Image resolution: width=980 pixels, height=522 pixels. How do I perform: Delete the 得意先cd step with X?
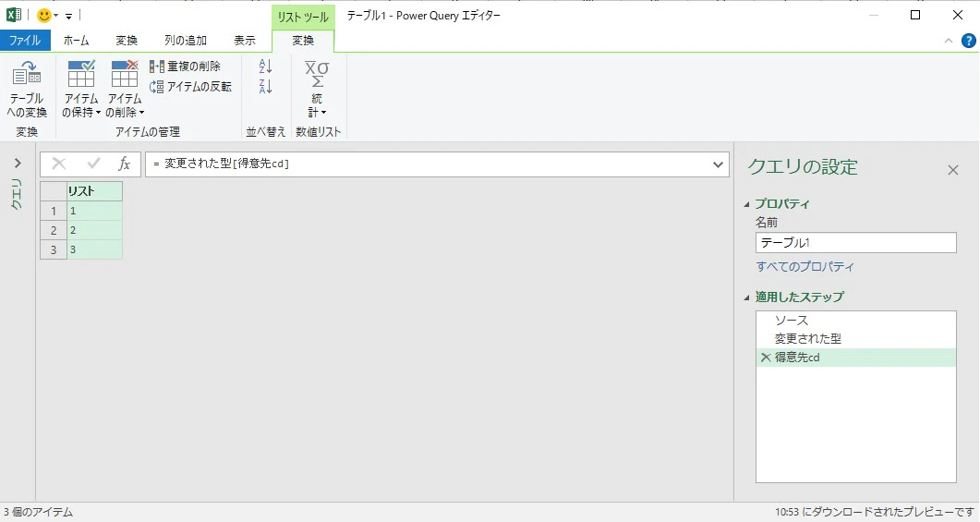pyautogui.click(x=766, y=358)
